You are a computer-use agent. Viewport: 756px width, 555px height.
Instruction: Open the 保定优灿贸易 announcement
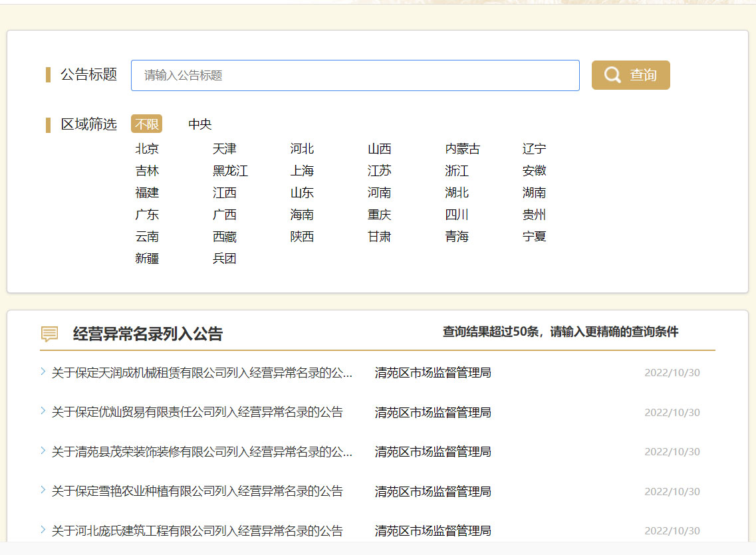197,412
